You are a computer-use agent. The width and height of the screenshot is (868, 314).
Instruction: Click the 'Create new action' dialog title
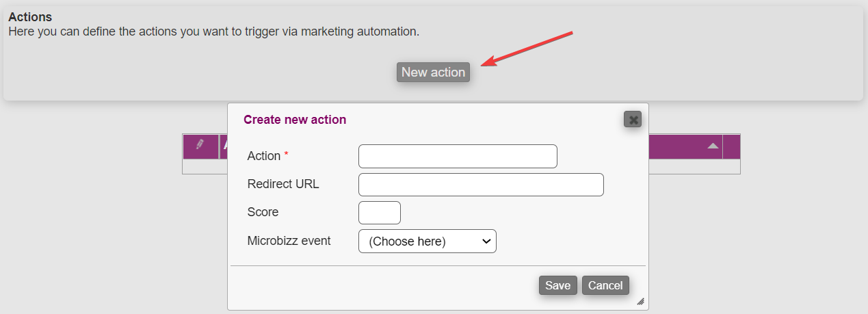295,120
